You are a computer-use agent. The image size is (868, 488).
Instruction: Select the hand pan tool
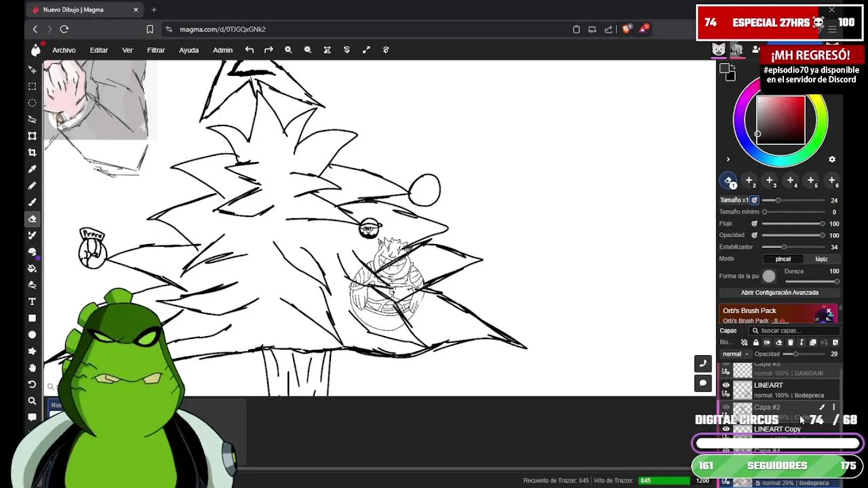point(32,367)
